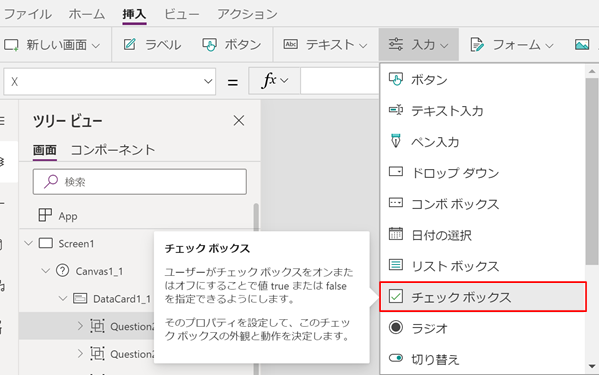
Task: Click the search magnifier icon
Action: click(x=51, y=182)
